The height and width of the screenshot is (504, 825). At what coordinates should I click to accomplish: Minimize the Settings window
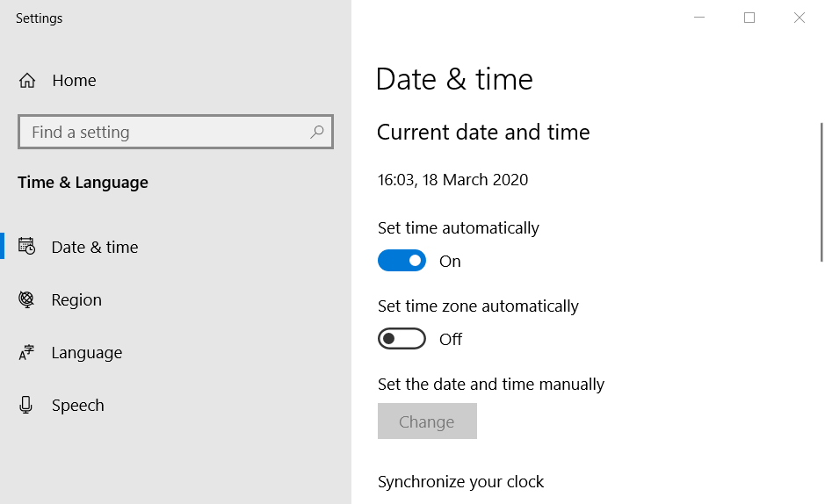point(699,18)
